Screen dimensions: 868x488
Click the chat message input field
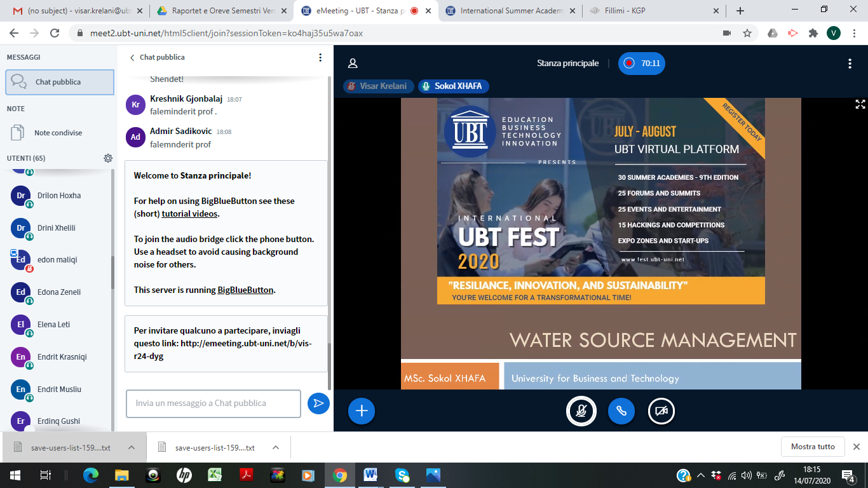213,403
